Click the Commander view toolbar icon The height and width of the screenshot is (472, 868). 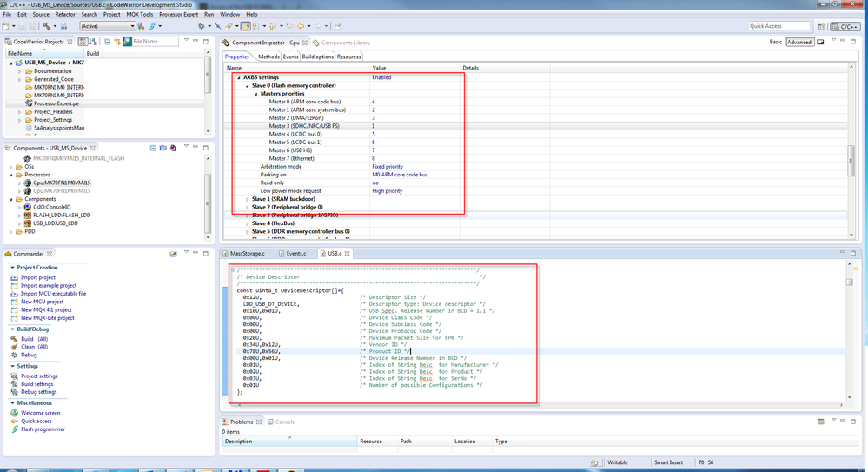tap(173, 254)
